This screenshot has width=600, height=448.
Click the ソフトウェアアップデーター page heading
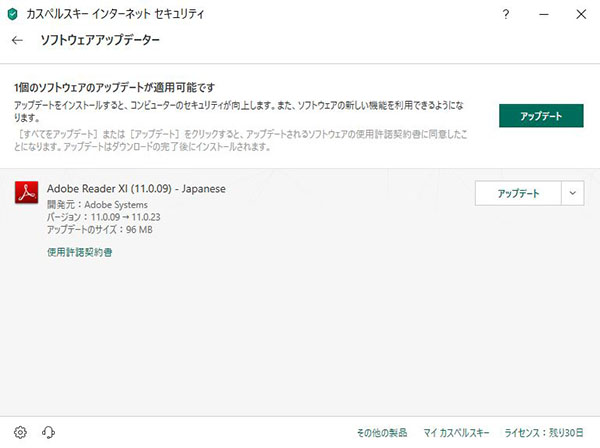pos(100,40)
